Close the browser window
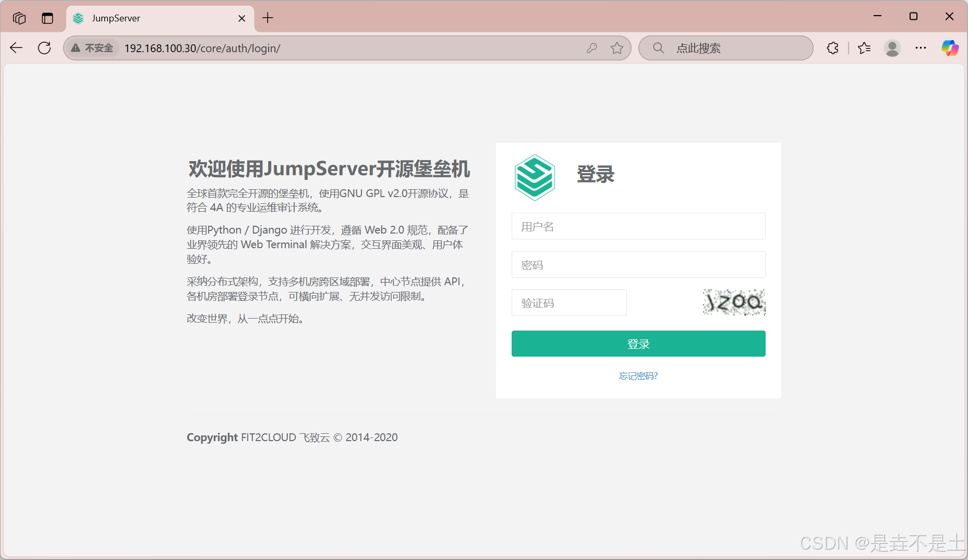This screenshot has height=560, width=968. tap(949, 17)
